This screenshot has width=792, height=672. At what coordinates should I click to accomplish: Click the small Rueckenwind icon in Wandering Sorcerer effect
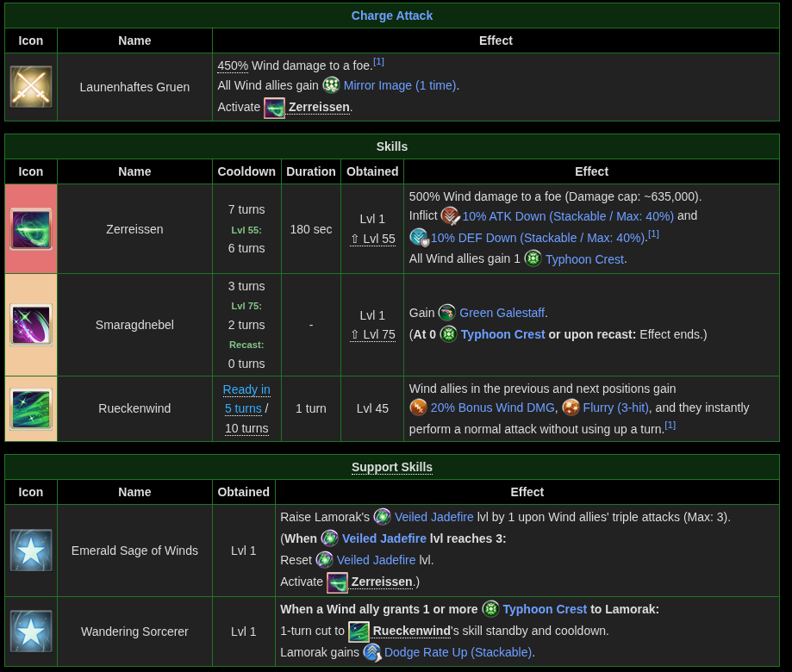359,632
